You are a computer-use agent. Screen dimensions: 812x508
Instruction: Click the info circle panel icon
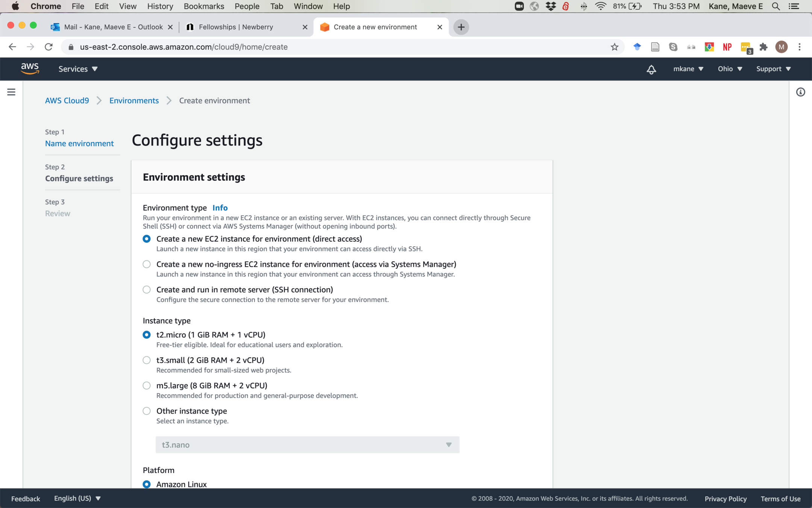coord(800,92)
